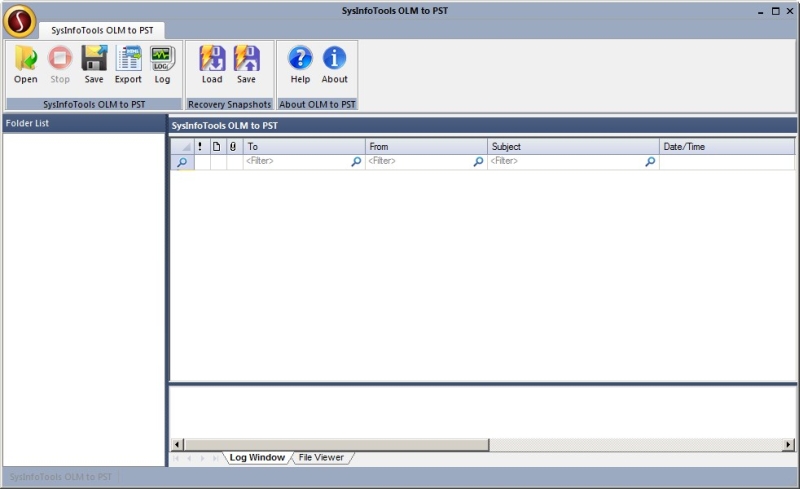Click the grid corner select-all header
Image resolution: width=800 pixels, height=489 pixels.
coord(182,146)
